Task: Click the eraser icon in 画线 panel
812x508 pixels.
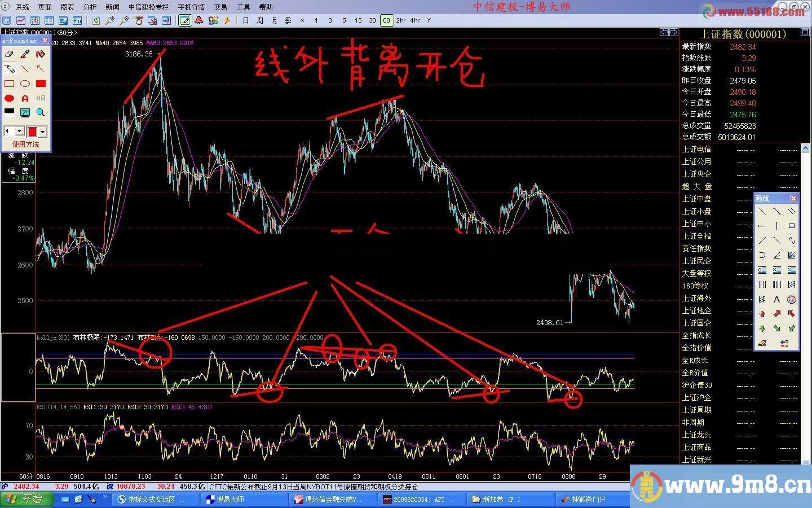Action: tap(762, 343)
